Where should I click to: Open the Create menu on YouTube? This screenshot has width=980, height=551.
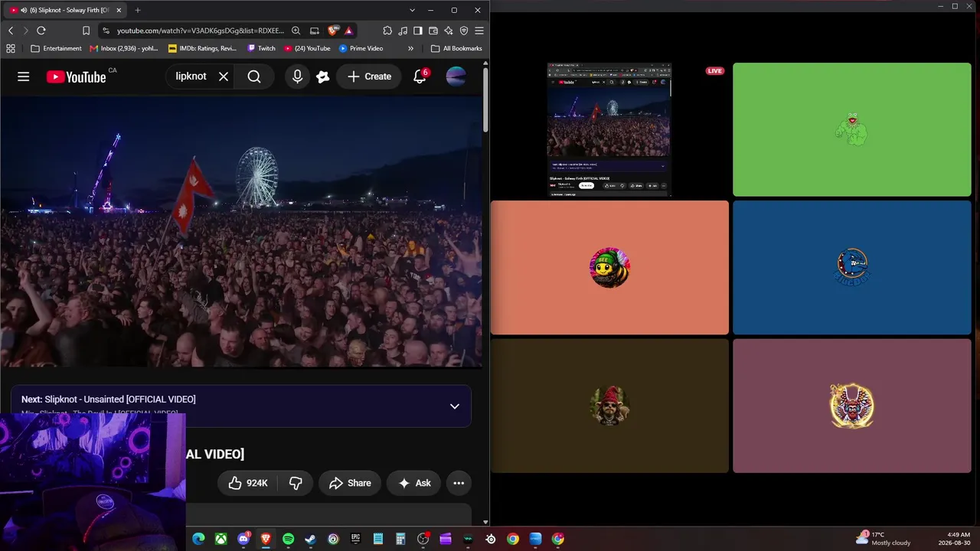369,77
